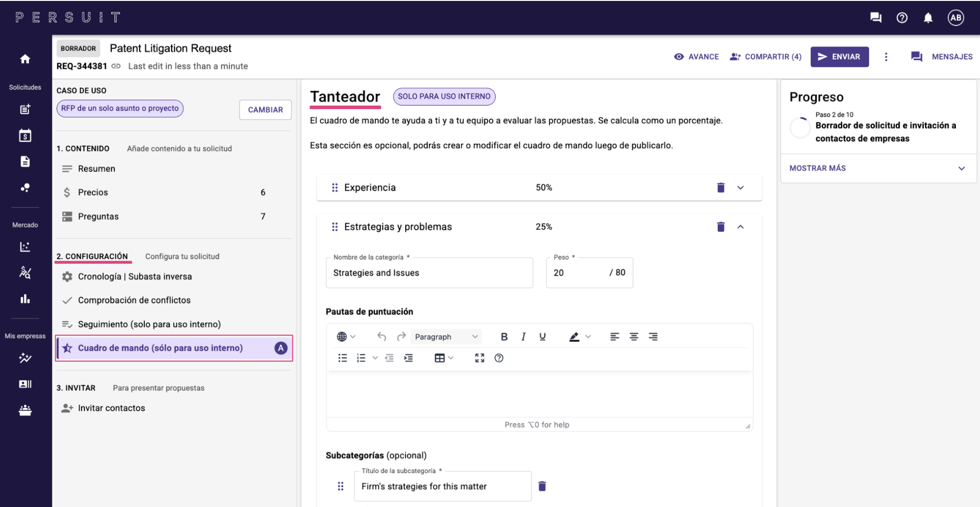Toggle italic formatting
Screen dimensions: 980x507
point(523,337)
